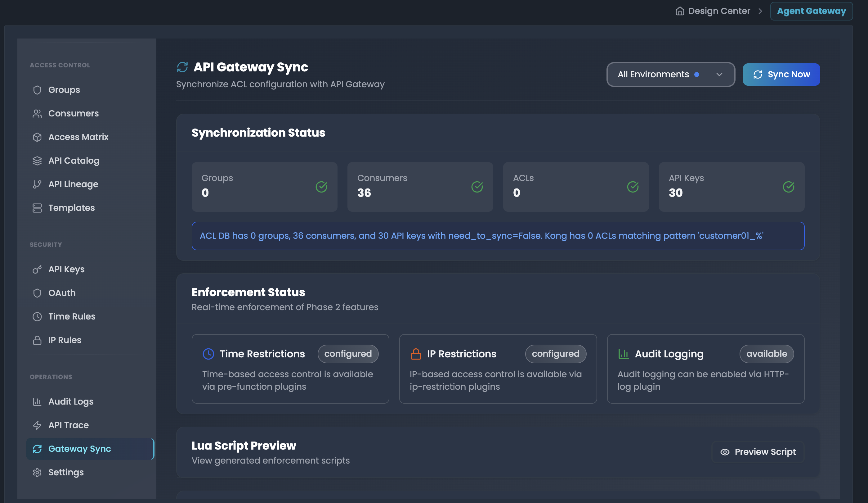Viewport: 868px width, 503px height.
Task: Click the OPERATIONS section label
Action: [x=51, y=377]
